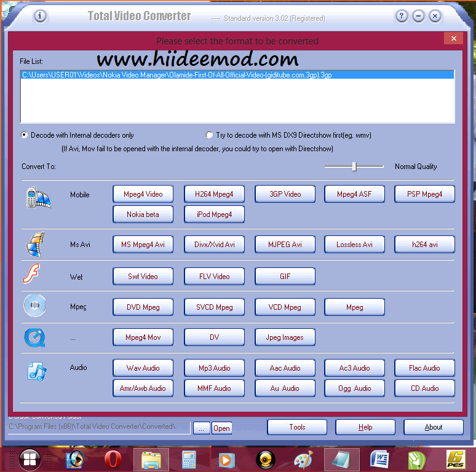Screen dimensions: 476x472
Task: Launch Opera browser from taskbar
Action: tap(113, 459)
